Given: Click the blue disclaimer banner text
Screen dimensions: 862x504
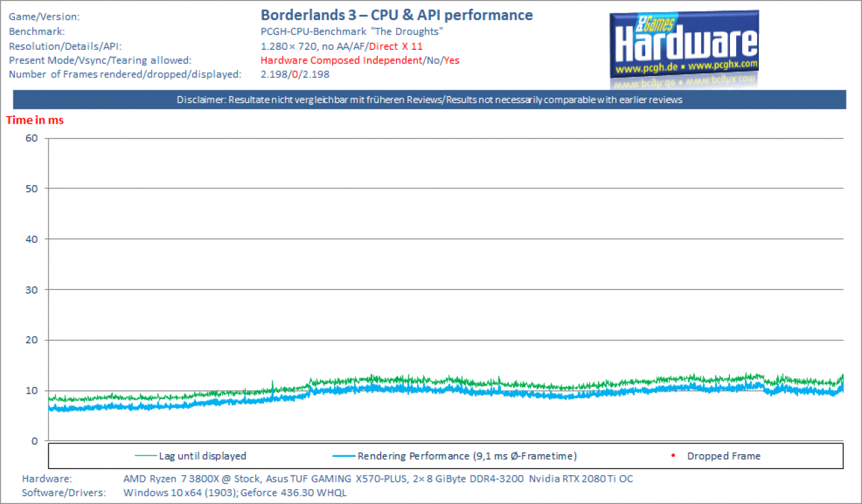Looking at the screenshot, I should tap(430, 100).
